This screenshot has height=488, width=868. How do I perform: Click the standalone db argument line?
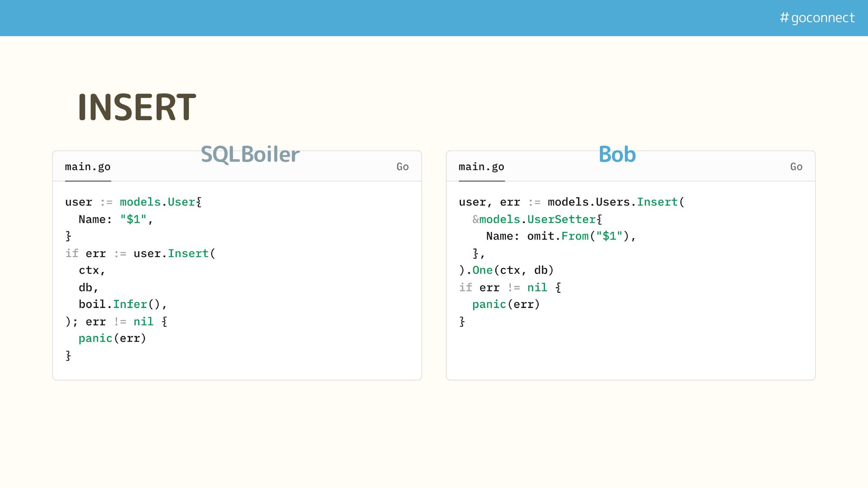pyautogui.click(x=88, y=287)
